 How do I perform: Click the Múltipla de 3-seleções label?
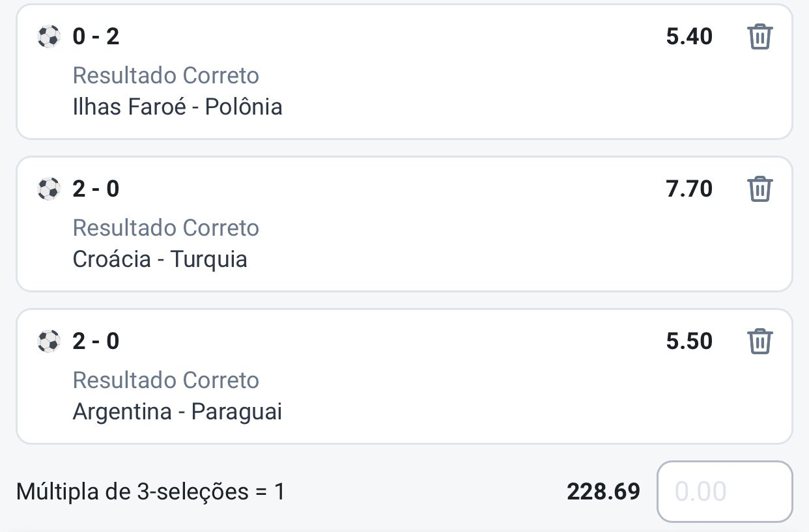(x=150, y=492)
